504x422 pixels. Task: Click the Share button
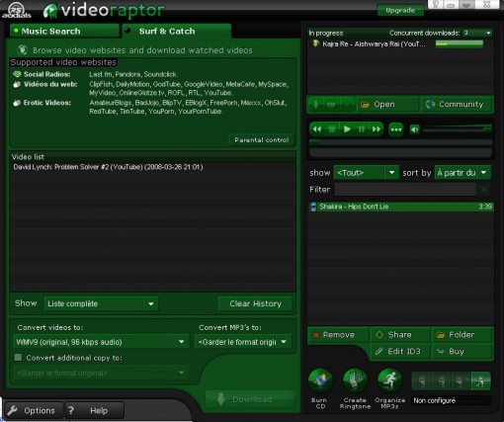tap(400, 335)
